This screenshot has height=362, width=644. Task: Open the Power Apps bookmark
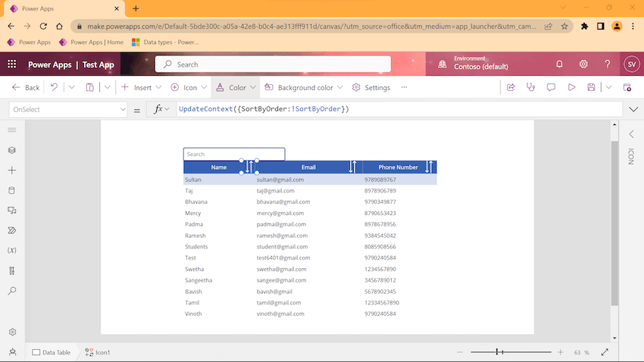click(29, 42)
